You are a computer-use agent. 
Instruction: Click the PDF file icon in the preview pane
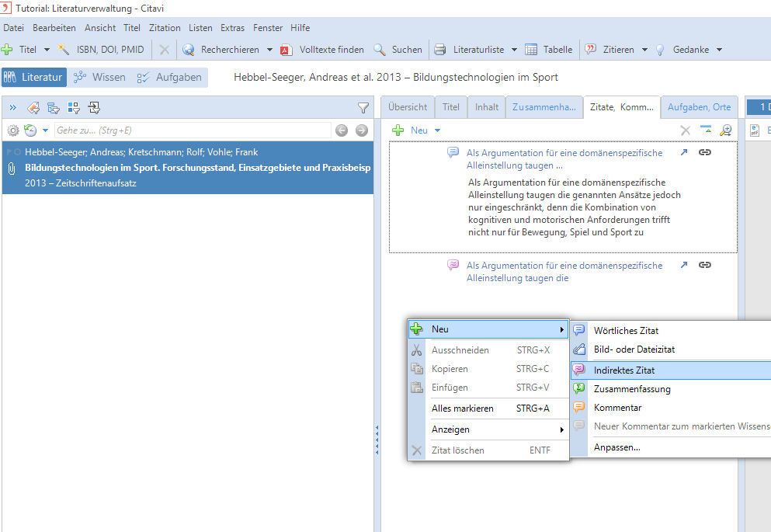[x=755, y=130]
